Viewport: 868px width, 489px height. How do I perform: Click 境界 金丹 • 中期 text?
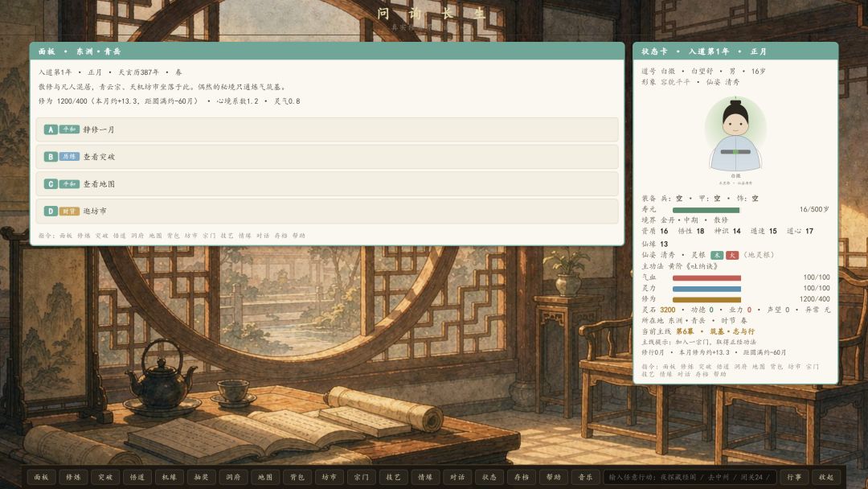click(669, 220)
